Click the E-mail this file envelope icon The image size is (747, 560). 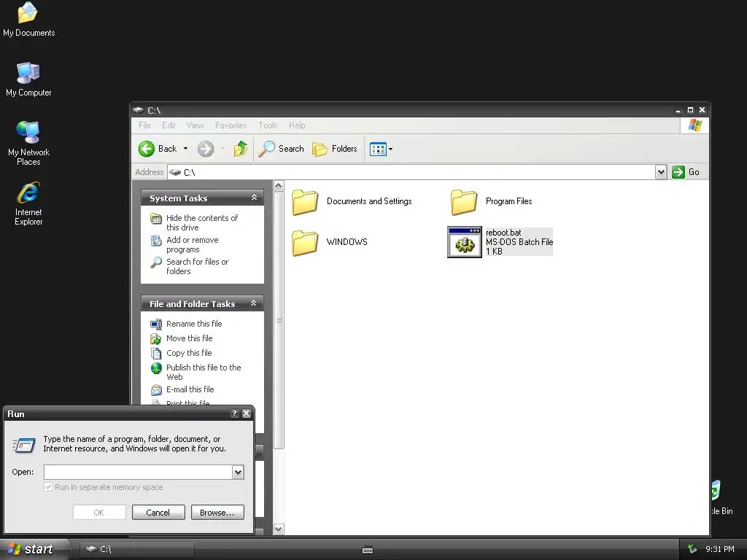click(156, 390)
